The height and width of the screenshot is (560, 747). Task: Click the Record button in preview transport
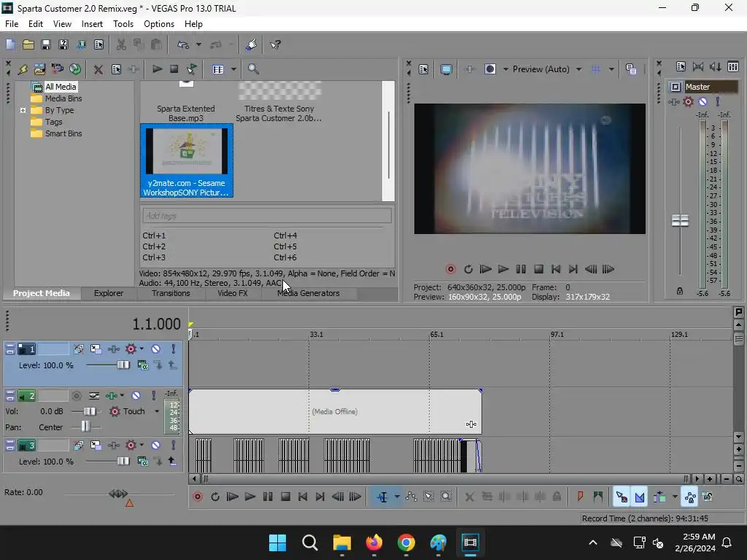point(450,270)
